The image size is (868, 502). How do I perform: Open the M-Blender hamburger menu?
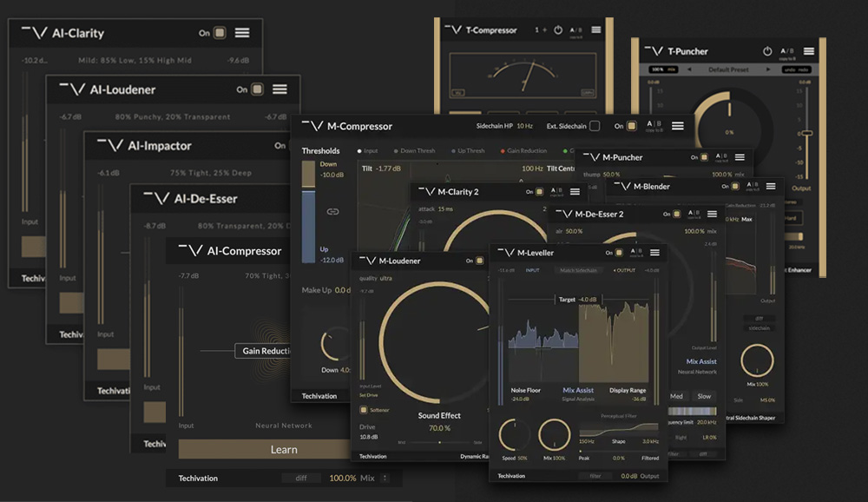point(771,186)
